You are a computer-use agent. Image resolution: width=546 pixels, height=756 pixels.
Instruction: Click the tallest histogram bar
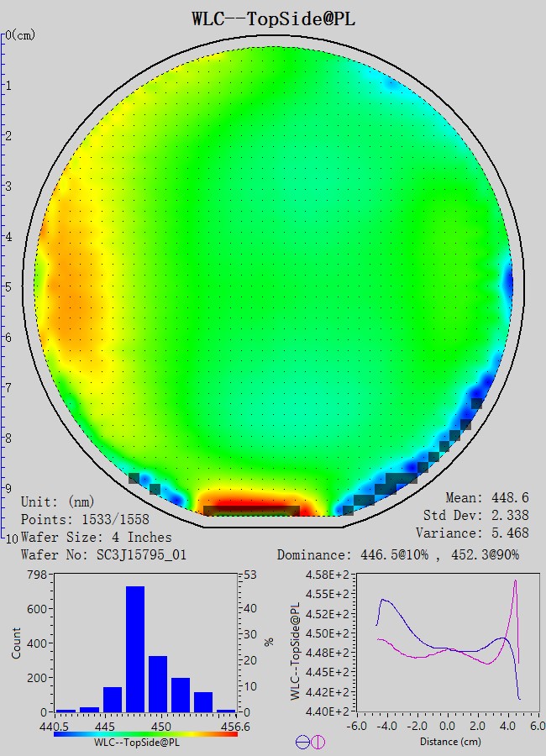135,648
